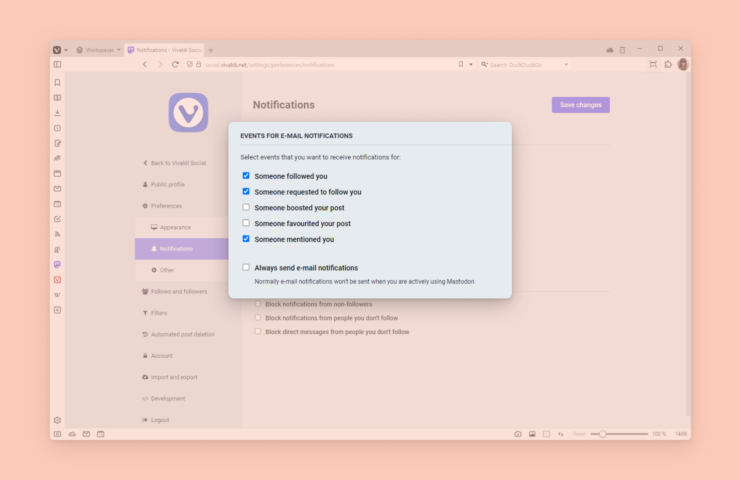View site info via padlock icon
This screenshot has height=480, width=740.
199,64
